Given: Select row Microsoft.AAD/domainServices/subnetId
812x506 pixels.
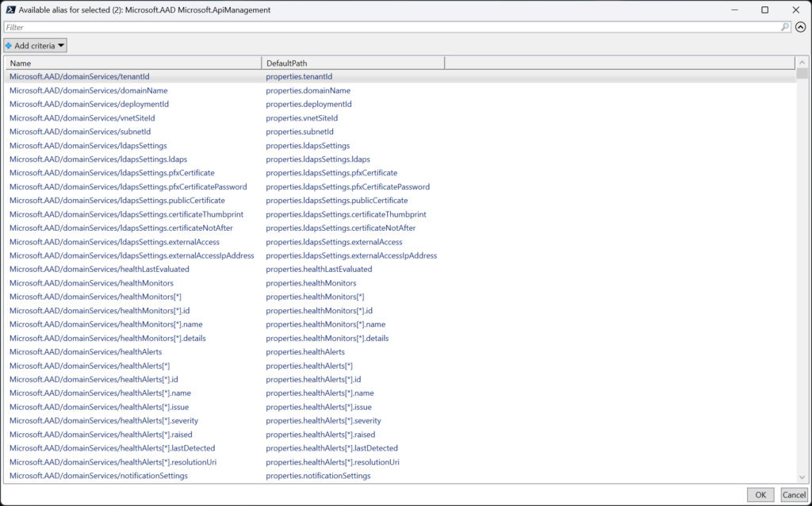Looking at the screenshot, I should [400, 132].
